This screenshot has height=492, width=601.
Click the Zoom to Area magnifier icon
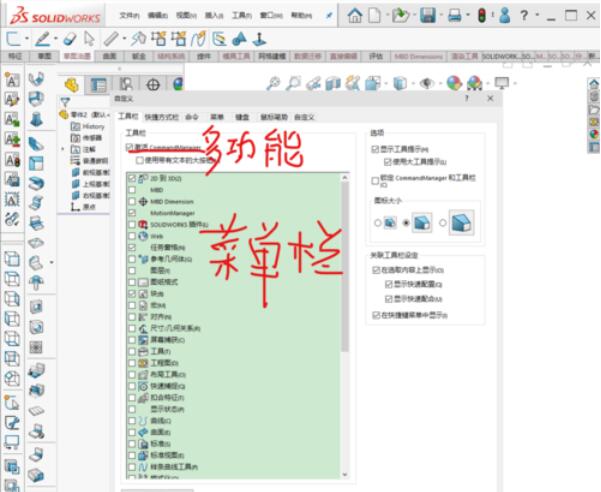coord(294,83)
